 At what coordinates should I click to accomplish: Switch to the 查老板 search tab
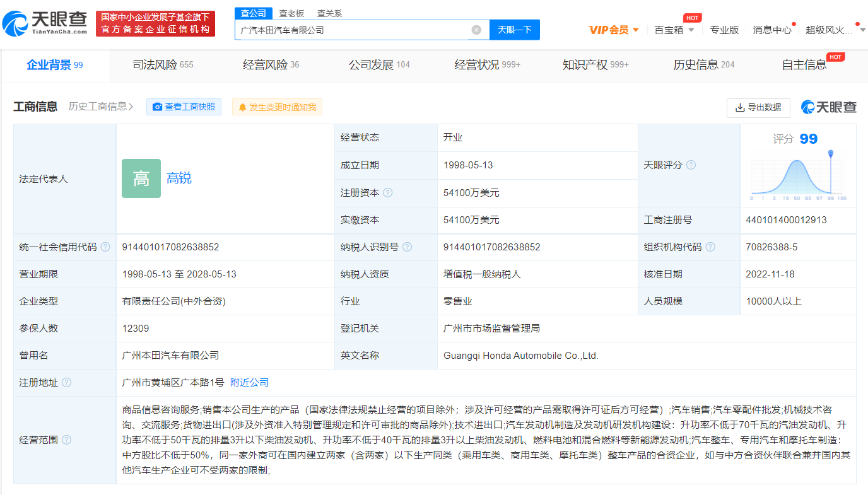point(291,13)
